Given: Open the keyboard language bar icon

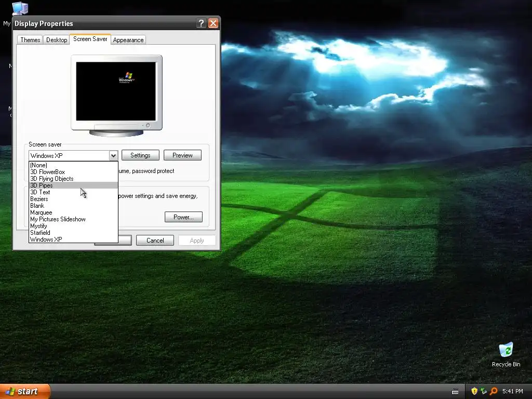Looking at the screenshot, I should point(455,392).
